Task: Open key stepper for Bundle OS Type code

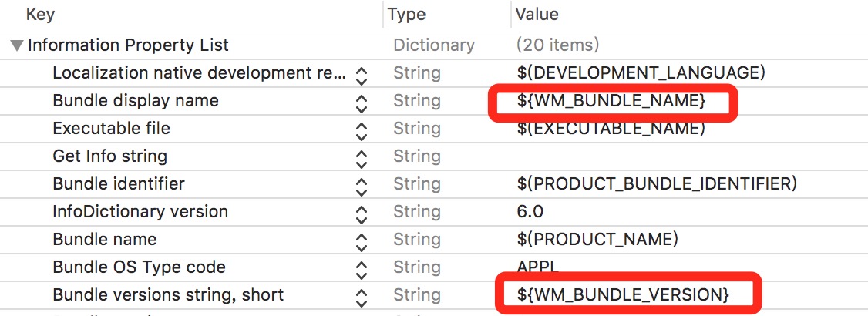Action: 362,270
